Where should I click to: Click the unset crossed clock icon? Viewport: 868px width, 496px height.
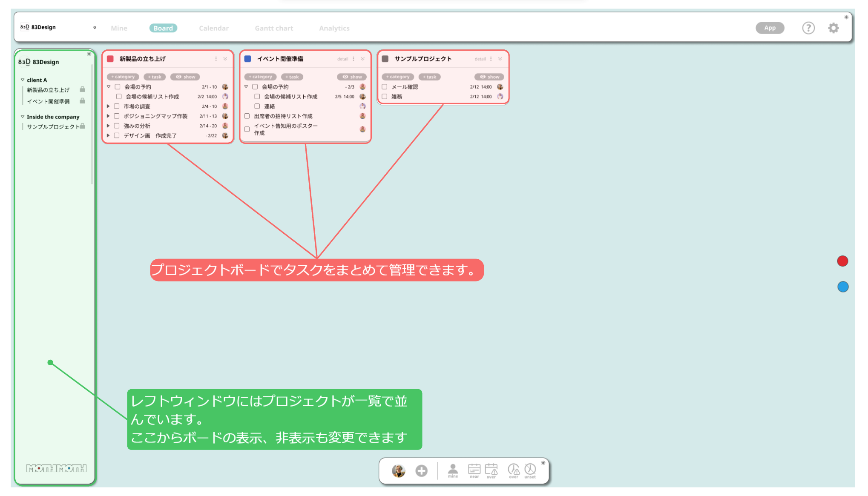click(530, 470)
